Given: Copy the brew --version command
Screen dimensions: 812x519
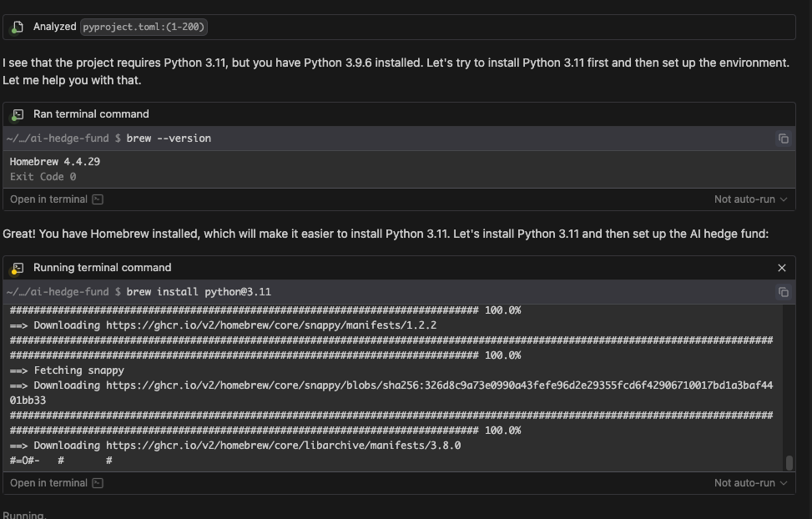Looking at the screenshot, I should point(784,139).
